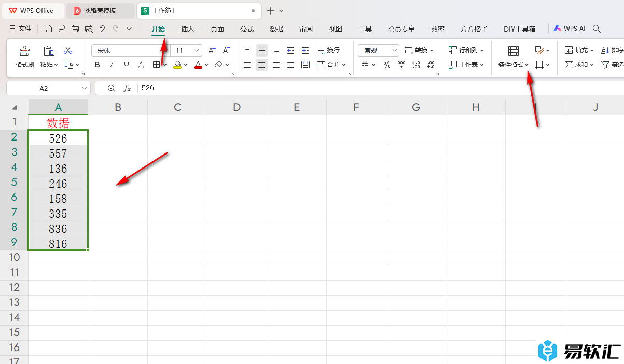Align cell content to bottom
The height and width of the screenshot is (364, 624).
tap(276, 51)
